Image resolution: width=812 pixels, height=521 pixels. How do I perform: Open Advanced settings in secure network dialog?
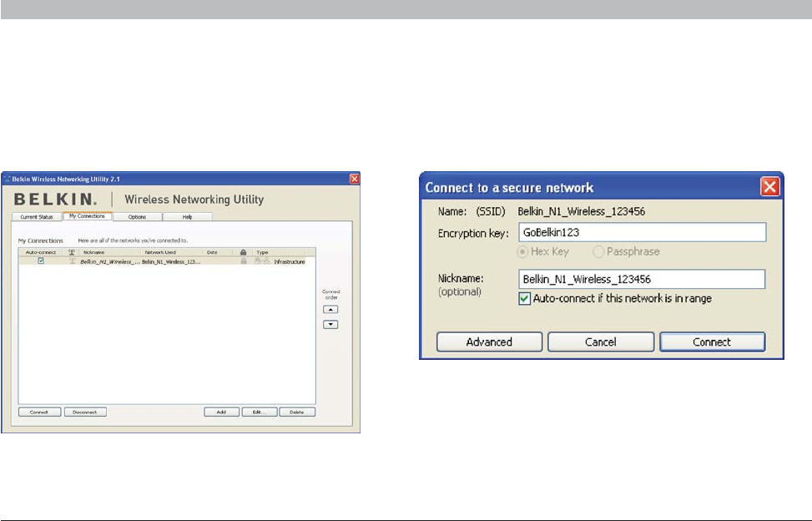(x=489, y=341)
